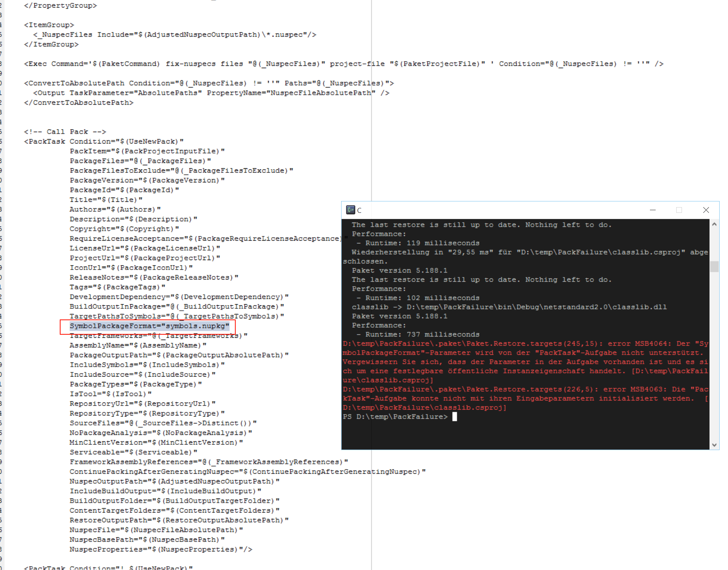Maximize the console window

coord(679,210)
